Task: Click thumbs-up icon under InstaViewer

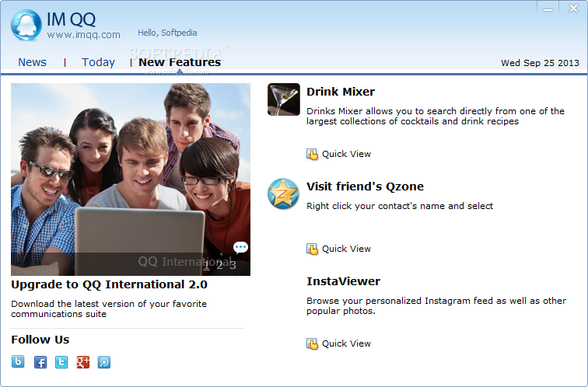Action: pos(312,343)
